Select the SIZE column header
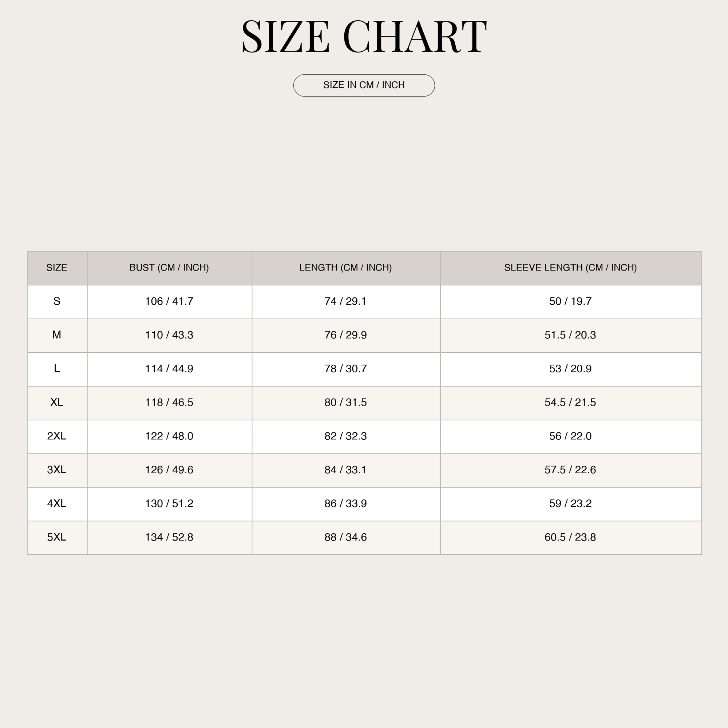 pos(56,268)
